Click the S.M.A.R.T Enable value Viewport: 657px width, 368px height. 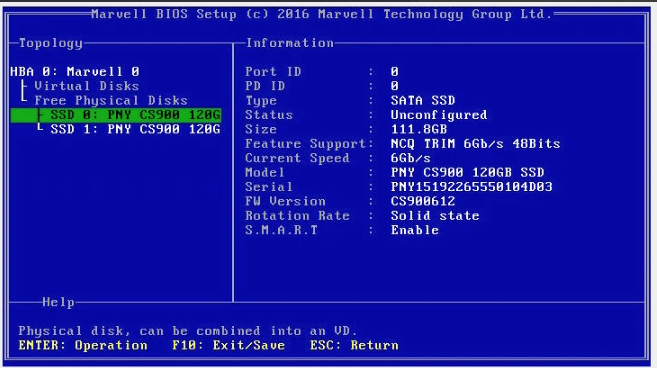click(415, 230)
